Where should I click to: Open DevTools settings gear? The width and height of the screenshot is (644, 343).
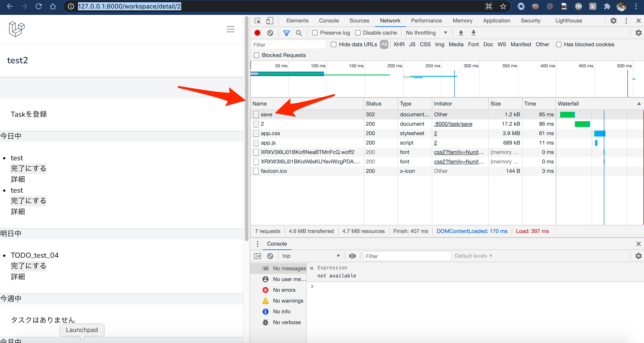pyautogui.click(x=614, y=21)
